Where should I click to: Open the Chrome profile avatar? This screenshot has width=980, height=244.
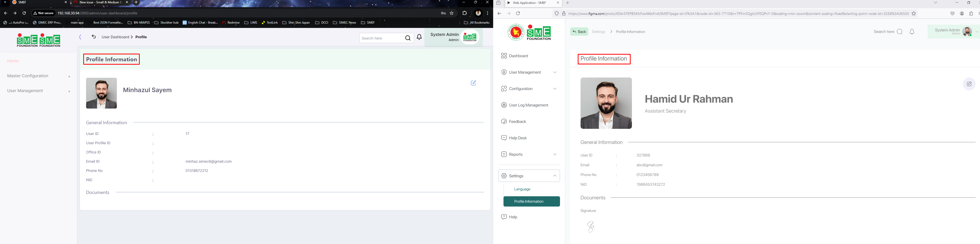(x=478, y=13)
